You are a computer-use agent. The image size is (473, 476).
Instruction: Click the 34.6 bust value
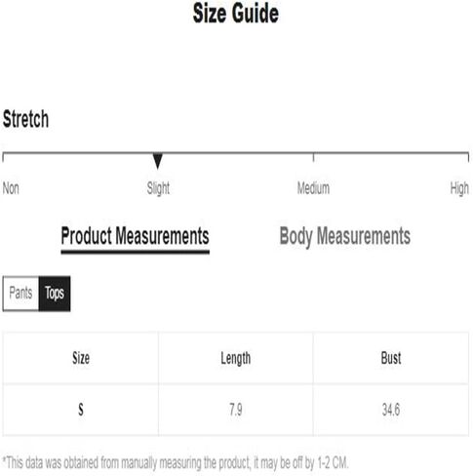click(x=391, y=410)
